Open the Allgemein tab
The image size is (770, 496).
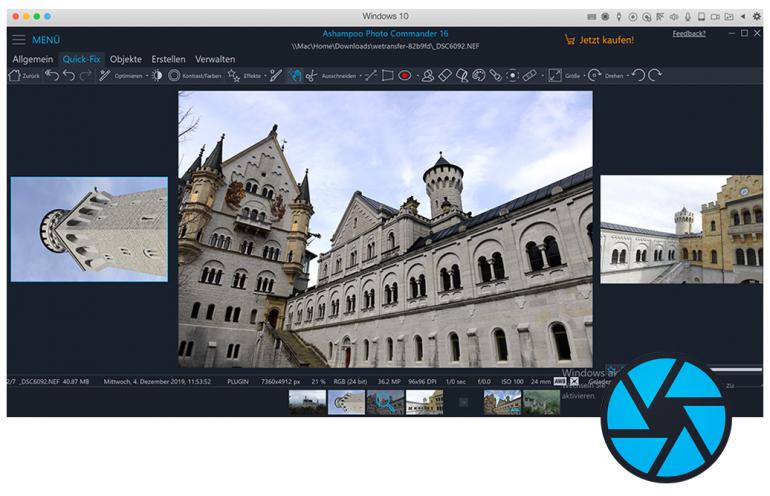click(32, 59)
